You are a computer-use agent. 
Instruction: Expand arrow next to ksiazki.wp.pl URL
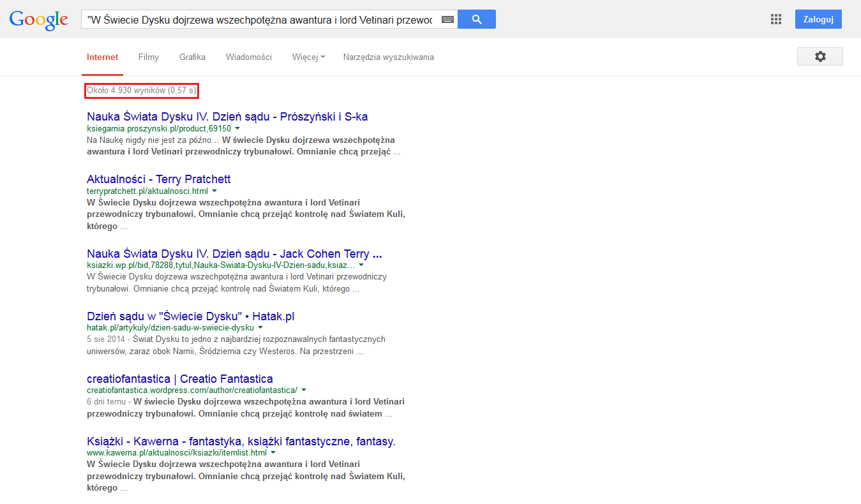[361, 265]
